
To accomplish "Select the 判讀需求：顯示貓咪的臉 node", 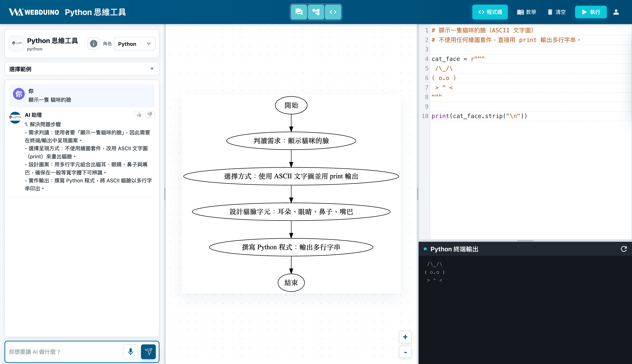I will (x=291, y=141).
